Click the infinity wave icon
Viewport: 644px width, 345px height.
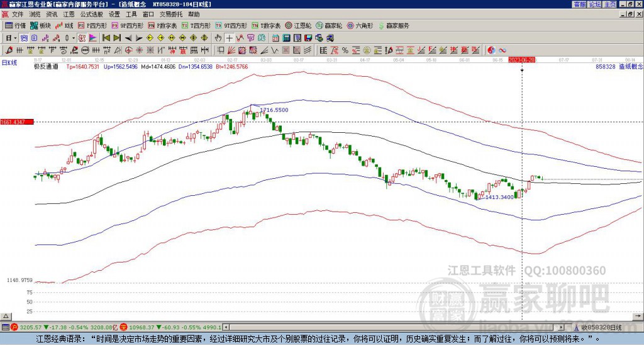502,50
